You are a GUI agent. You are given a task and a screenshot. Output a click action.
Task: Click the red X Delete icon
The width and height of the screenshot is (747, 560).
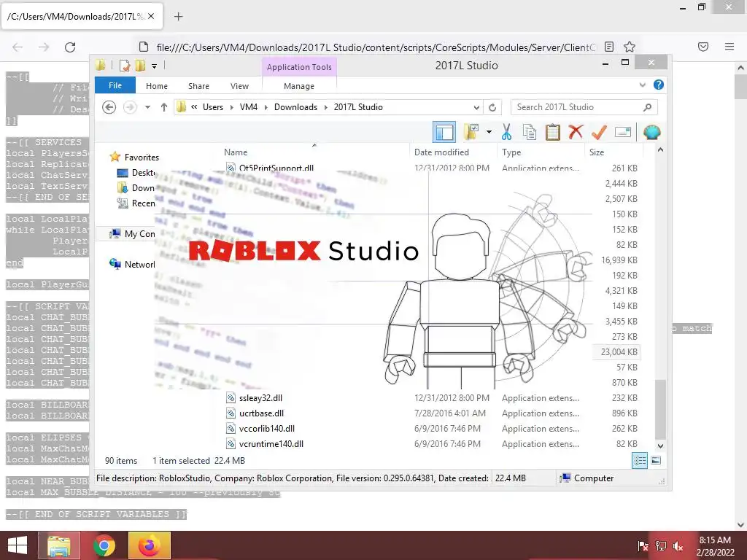click(x=576, y=131)
